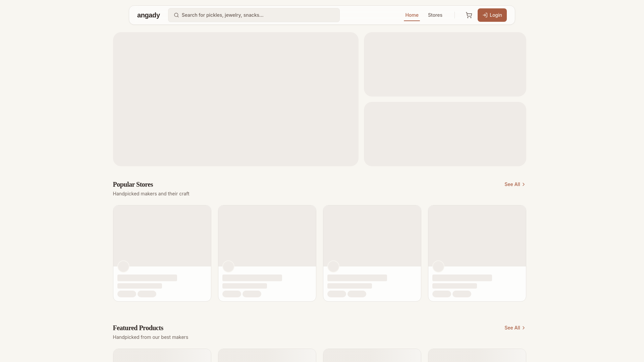The width and height of the screenshot is (644, 362).
Task: Open the shopping cart icon
Action: click(469, 15)
